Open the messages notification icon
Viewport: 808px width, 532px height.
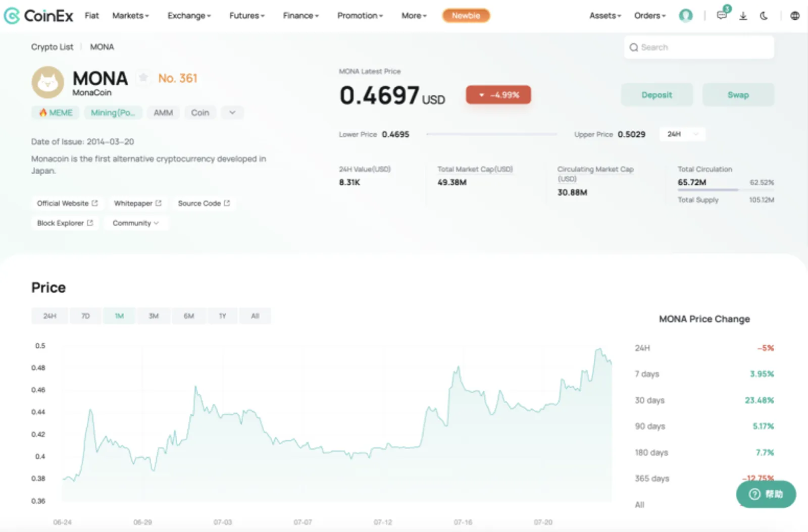click(722, 16)
